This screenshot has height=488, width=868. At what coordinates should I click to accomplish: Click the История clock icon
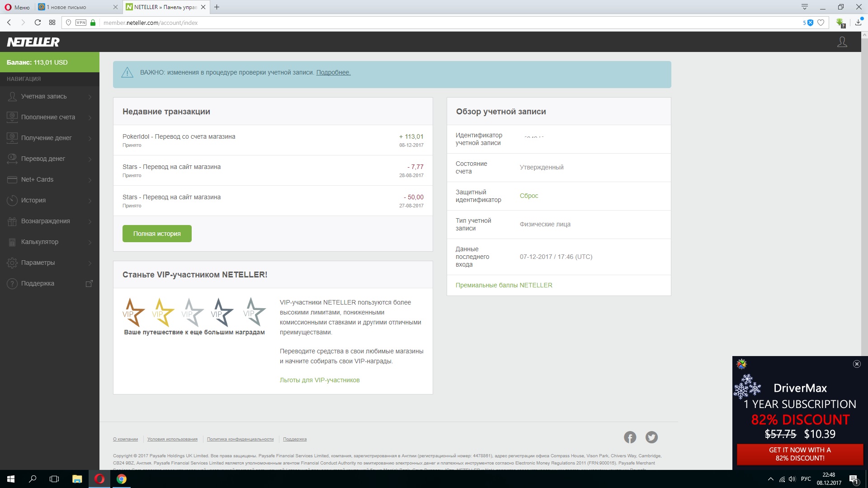(x=12, y=200)
